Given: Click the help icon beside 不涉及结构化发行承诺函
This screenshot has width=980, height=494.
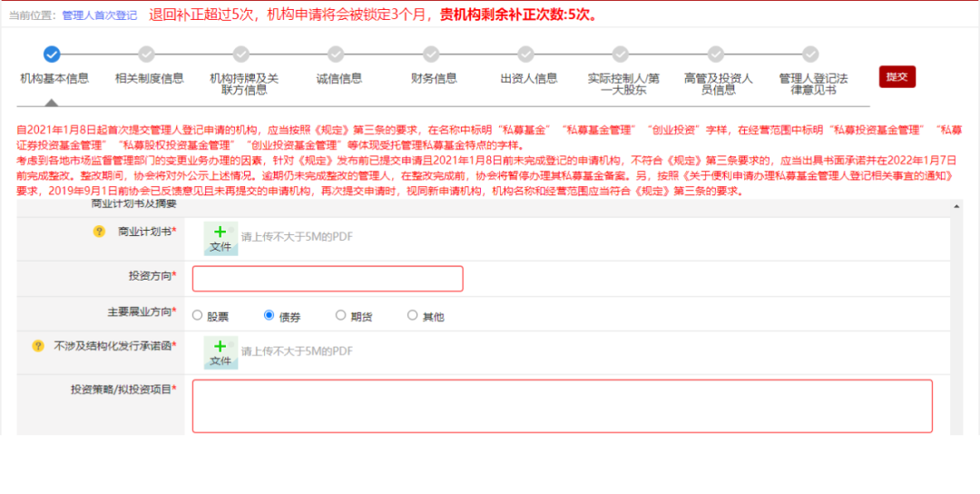Looking at the screenshot, I should 37,345.
